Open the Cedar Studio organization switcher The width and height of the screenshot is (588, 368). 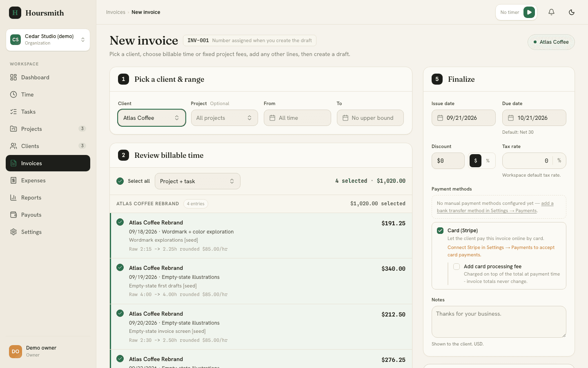[x=48, y=40]
